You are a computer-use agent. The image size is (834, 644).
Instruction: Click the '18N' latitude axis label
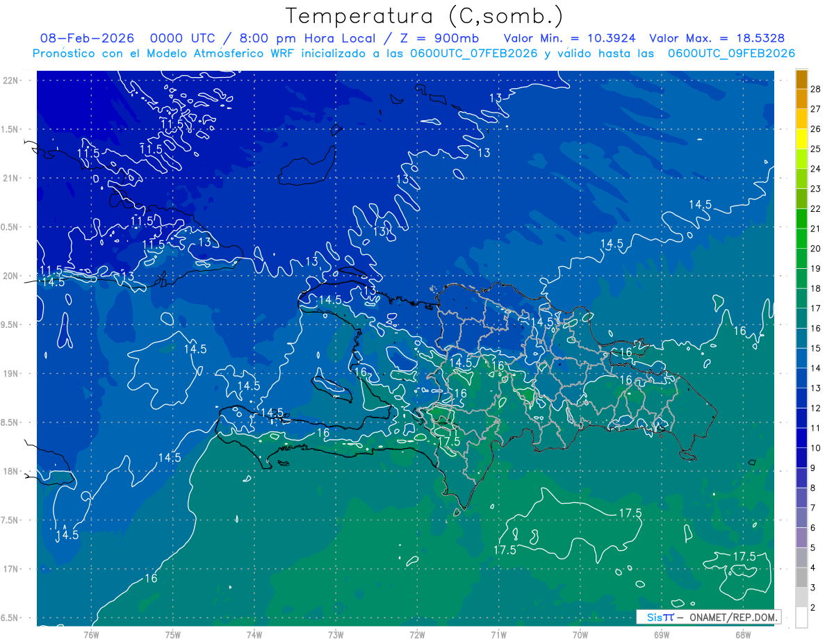tap(10, 471)
